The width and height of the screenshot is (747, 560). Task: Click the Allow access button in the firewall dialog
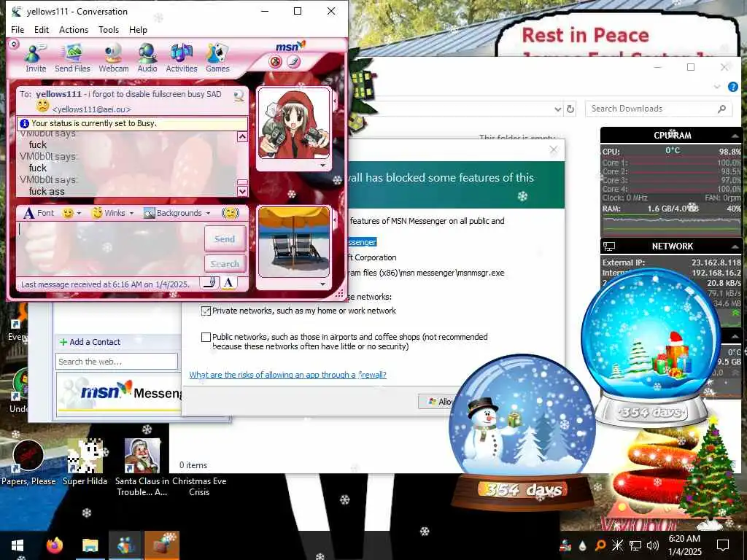point(438,402)
